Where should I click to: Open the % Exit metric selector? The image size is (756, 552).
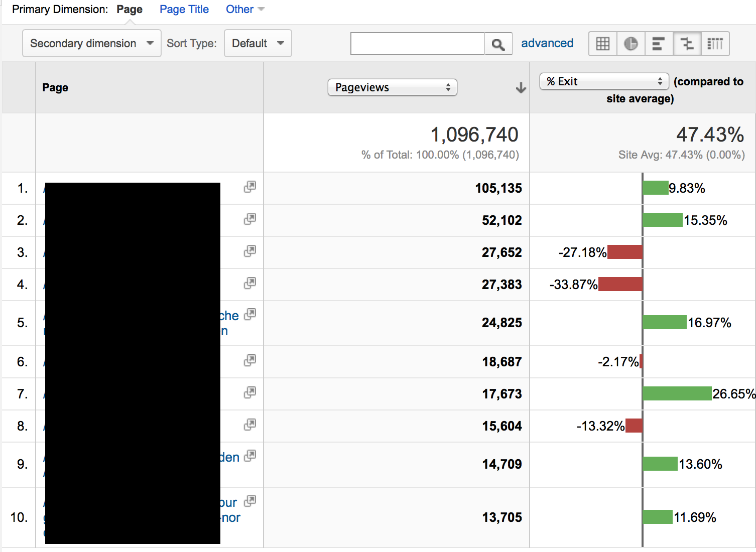point(604,81)
